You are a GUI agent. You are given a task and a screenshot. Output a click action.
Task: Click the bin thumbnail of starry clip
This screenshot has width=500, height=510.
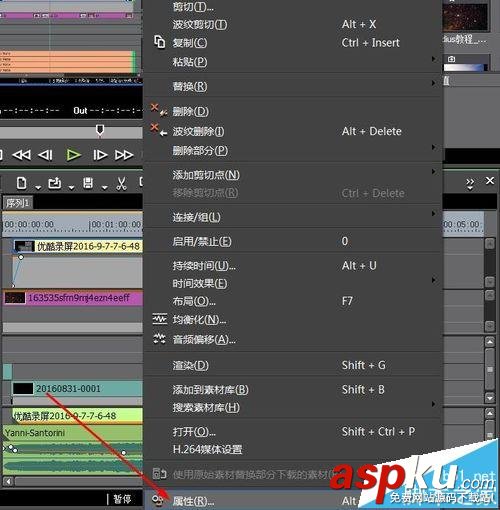(465, 17)
